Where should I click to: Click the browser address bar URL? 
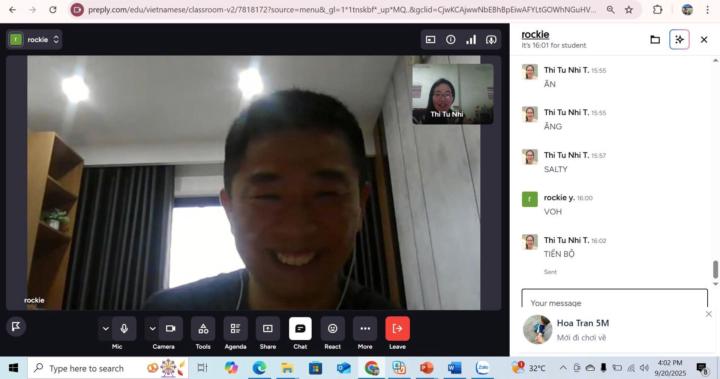(x=342, y=10)
